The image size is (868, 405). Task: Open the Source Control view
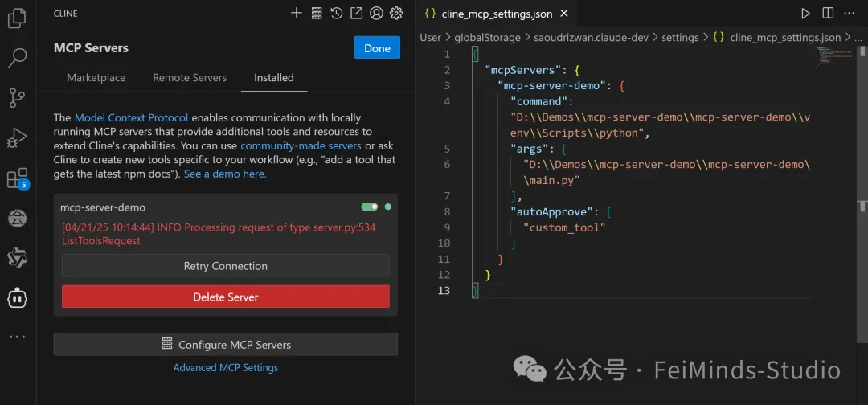(17, 97)
